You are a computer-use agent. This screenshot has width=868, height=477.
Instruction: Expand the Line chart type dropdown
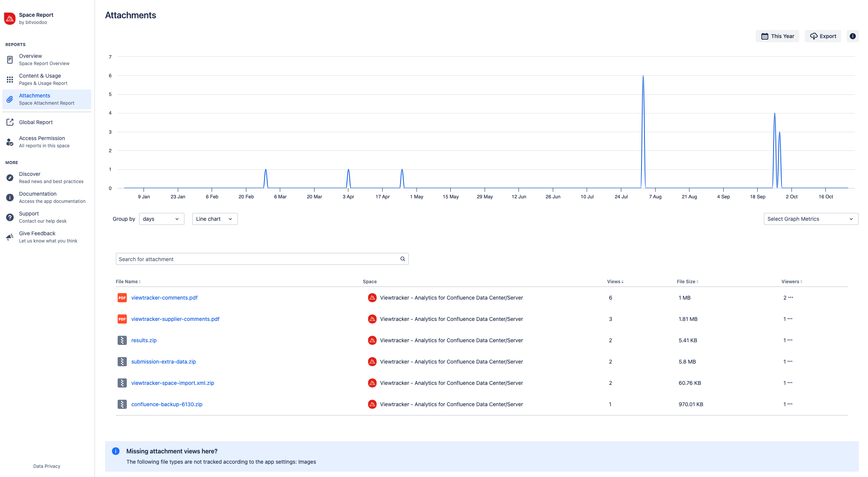[x=215, y=219]
